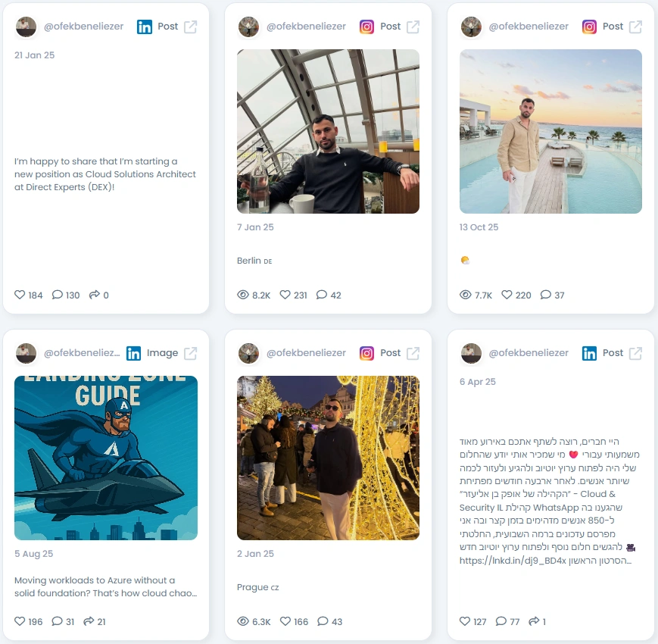
Task: Open external link on Landing Zone Guide post
Action: [190, 354]
